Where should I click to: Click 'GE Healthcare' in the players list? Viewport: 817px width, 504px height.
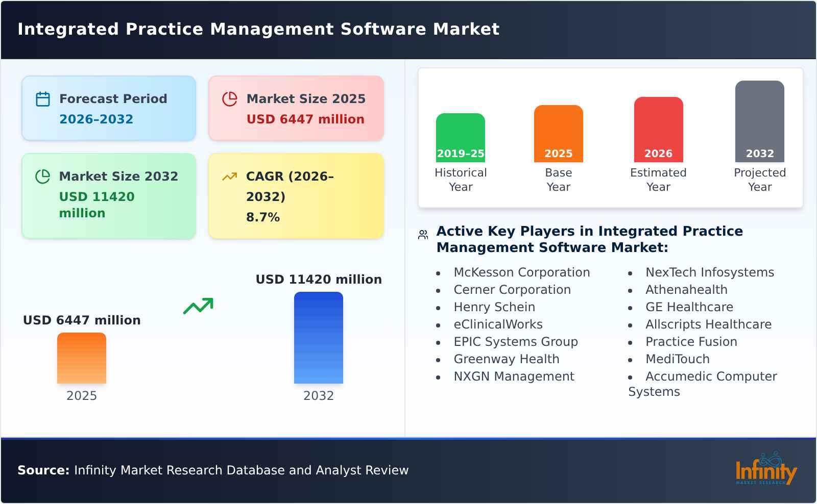tap(689, 307)
